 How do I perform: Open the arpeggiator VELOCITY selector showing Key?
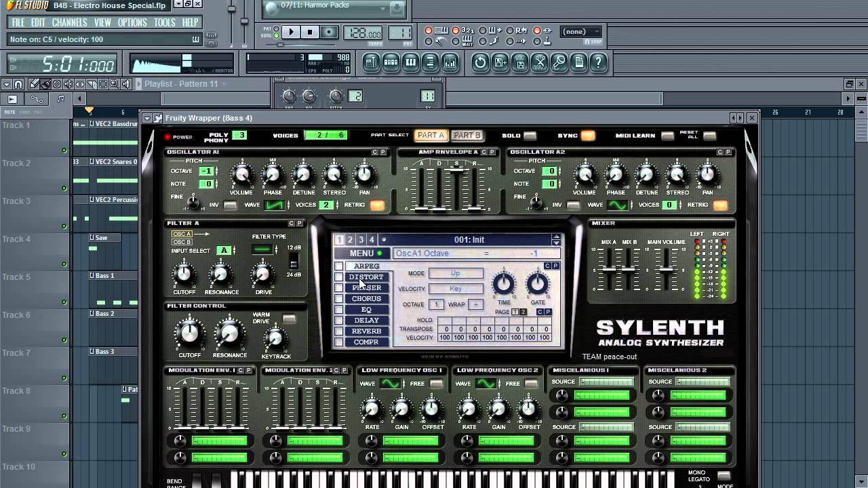point(456,289)
